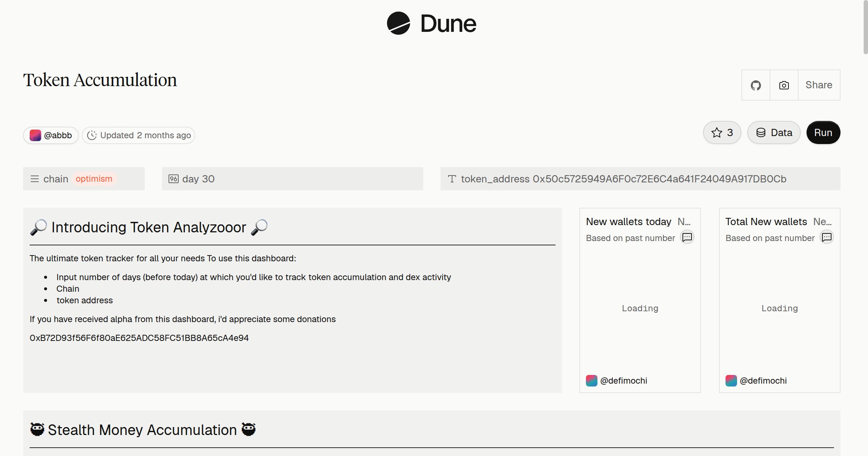Screen dimensions: 868x456
Task: Click the clock icon beside Updated
Action: 92,135
